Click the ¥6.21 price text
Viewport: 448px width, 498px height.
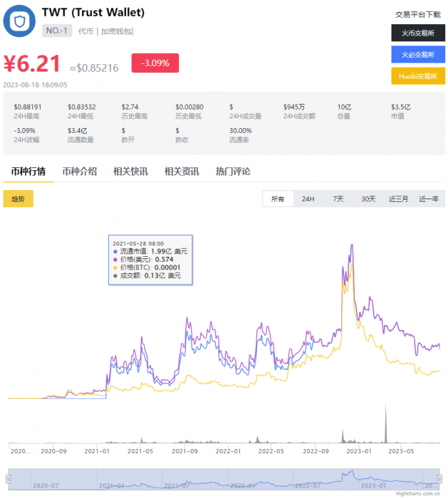click(32, 63)
